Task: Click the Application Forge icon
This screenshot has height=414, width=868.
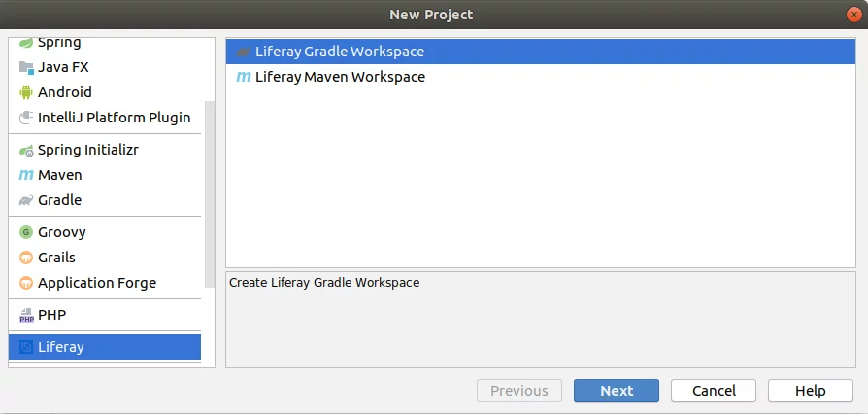Action: pos(26,283)
